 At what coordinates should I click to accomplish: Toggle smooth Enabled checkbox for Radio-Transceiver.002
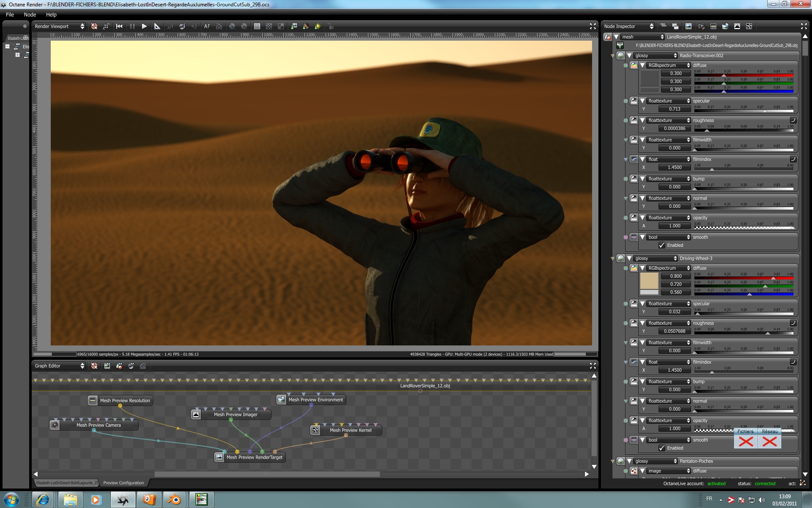pos(662,246)
